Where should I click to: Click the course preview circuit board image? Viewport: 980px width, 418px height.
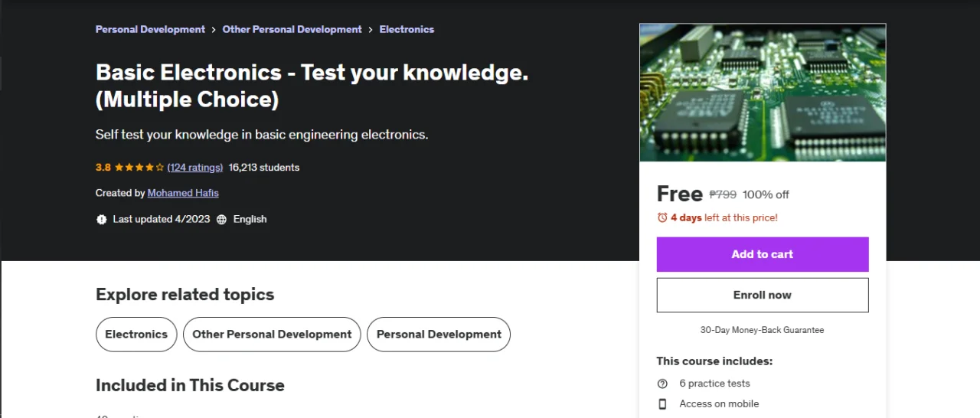763,93
